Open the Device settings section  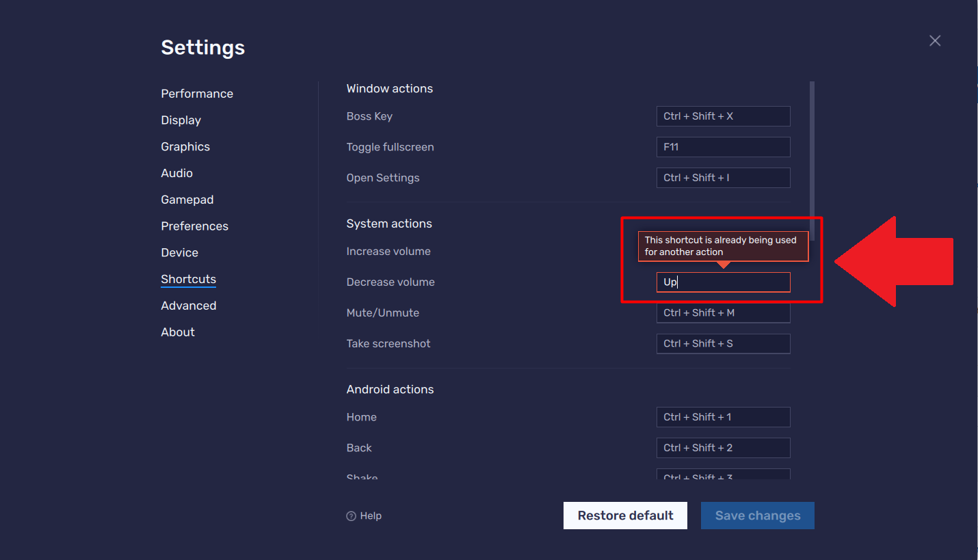point(179,252)
